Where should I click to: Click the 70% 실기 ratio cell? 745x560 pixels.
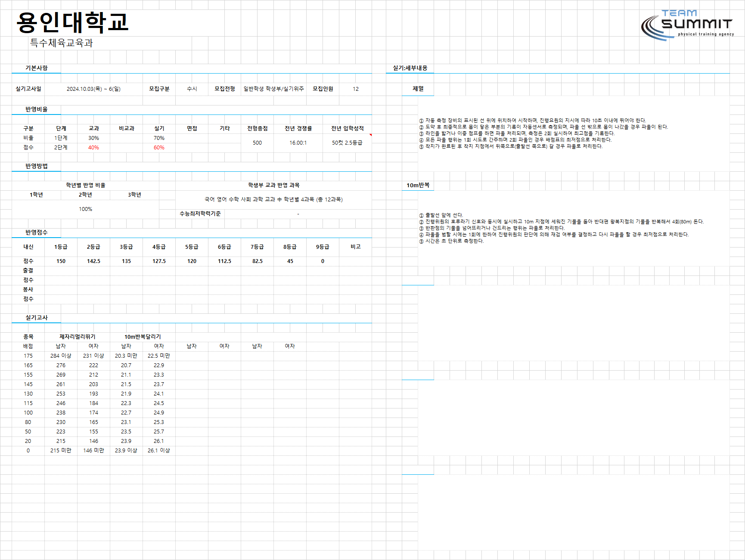159,138
